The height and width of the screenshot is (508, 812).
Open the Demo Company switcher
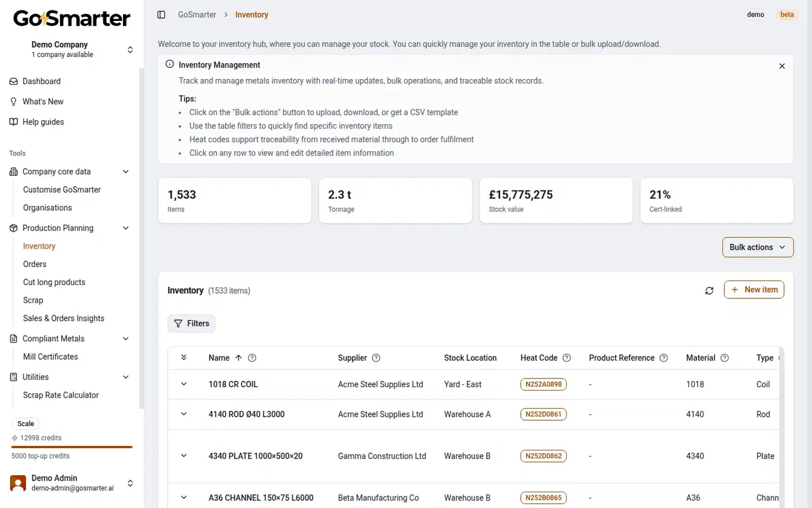72,49
